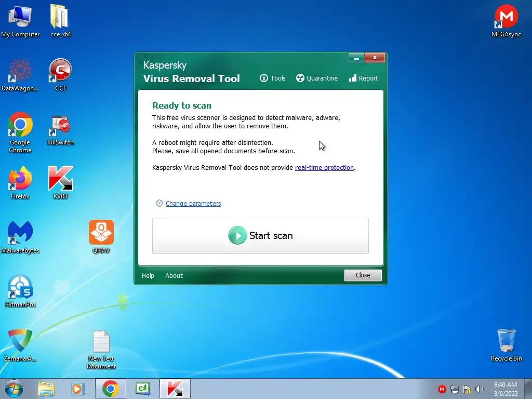This screenshot has height=399, width=532.
Task: Click the Start scan button
Action: [260, 235]
